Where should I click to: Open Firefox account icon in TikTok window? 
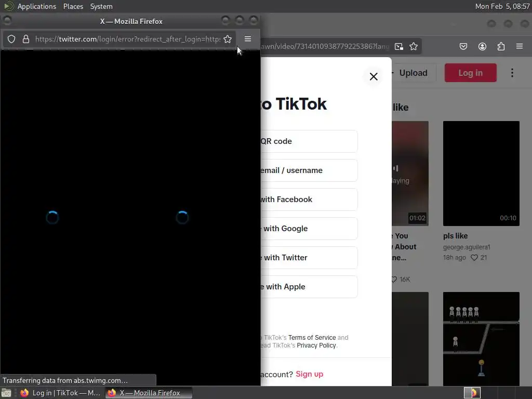click(482, 46)
